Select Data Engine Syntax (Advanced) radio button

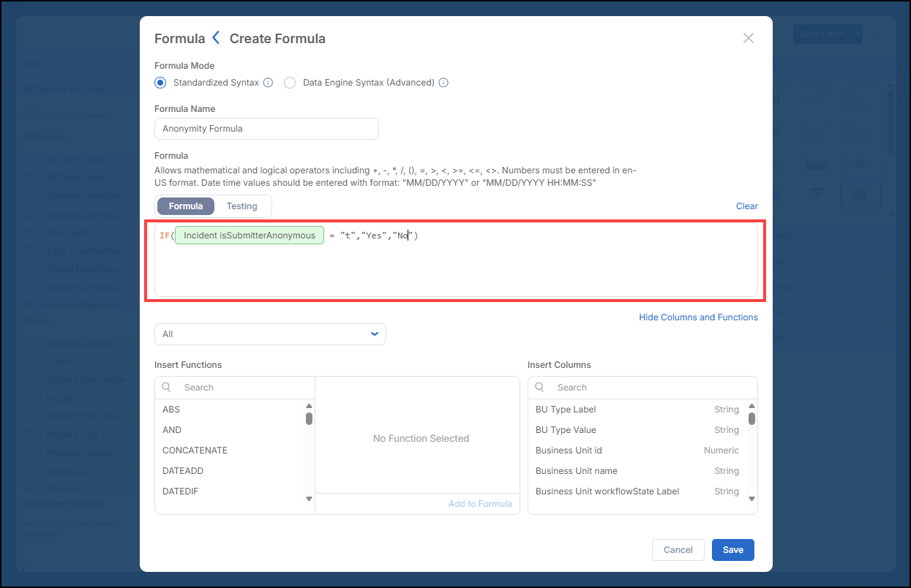click(x=290, y=83)
